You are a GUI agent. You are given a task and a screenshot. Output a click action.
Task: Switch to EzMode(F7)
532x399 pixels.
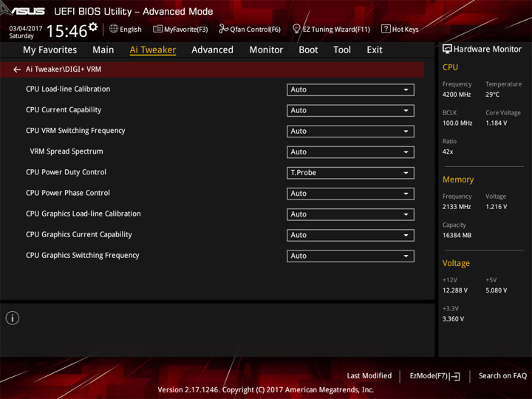pyautogui.click(x=429, y=376)
